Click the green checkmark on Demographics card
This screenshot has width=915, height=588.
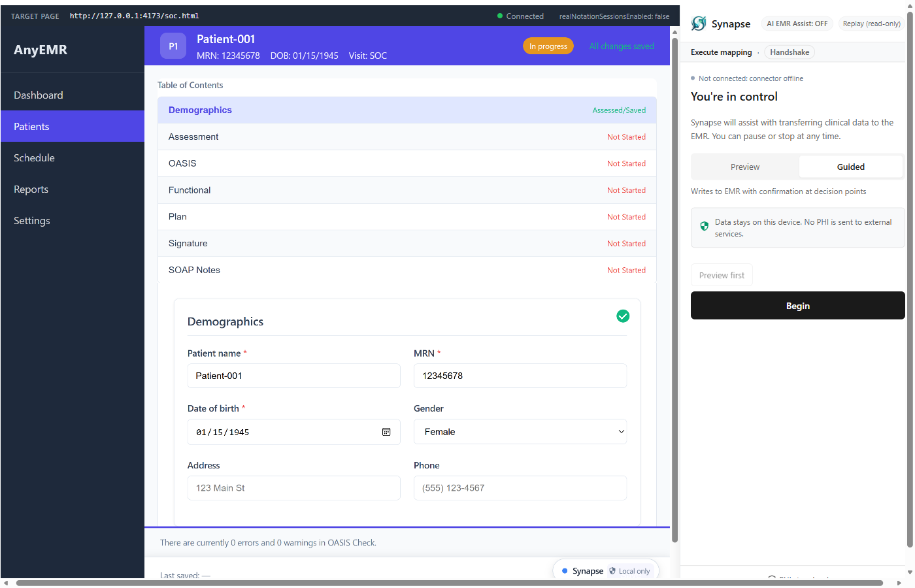click(623, 316)
